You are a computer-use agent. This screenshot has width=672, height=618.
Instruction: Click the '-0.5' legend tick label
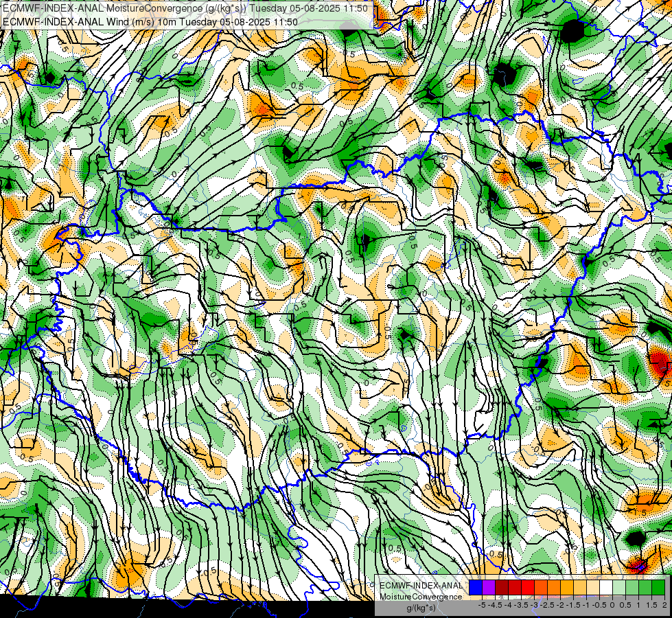(x=599, y=605)
